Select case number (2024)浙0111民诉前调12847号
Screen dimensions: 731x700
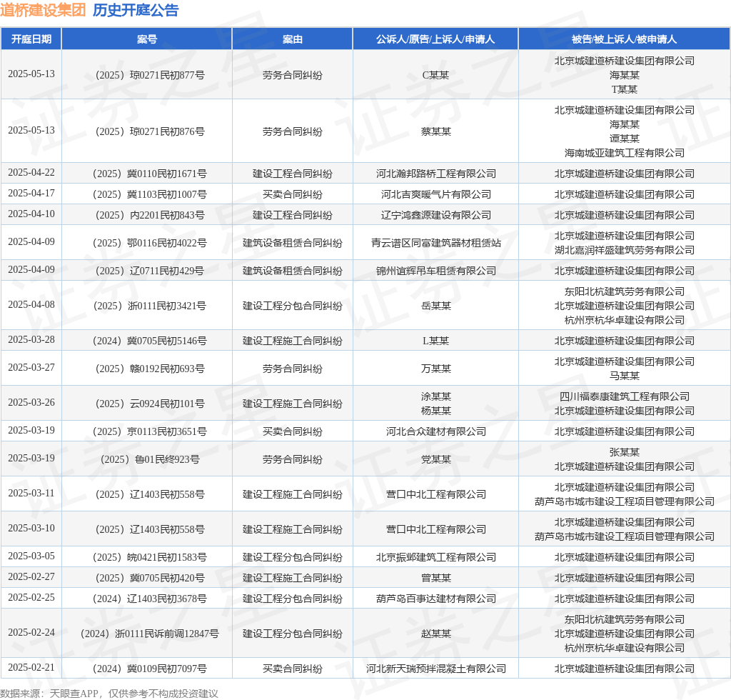pos(150,634)
